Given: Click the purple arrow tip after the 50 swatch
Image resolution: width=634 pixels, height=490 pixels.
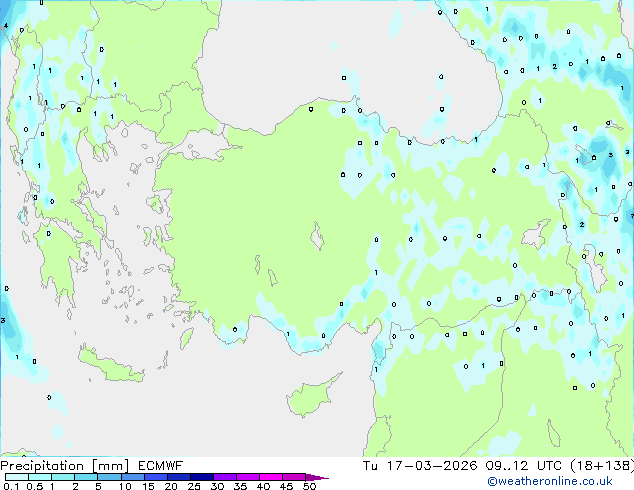Looking at the screenshot, I should coord(317,477).
